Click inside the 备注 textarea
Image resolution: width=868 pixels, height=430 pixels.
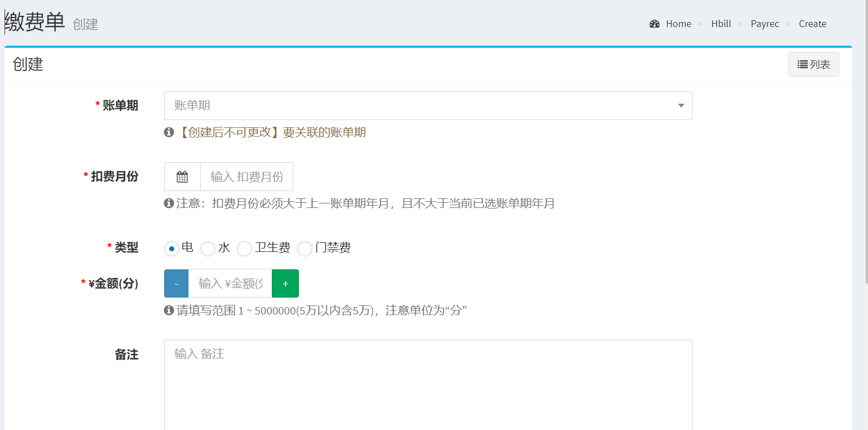(x=428, y=385)
